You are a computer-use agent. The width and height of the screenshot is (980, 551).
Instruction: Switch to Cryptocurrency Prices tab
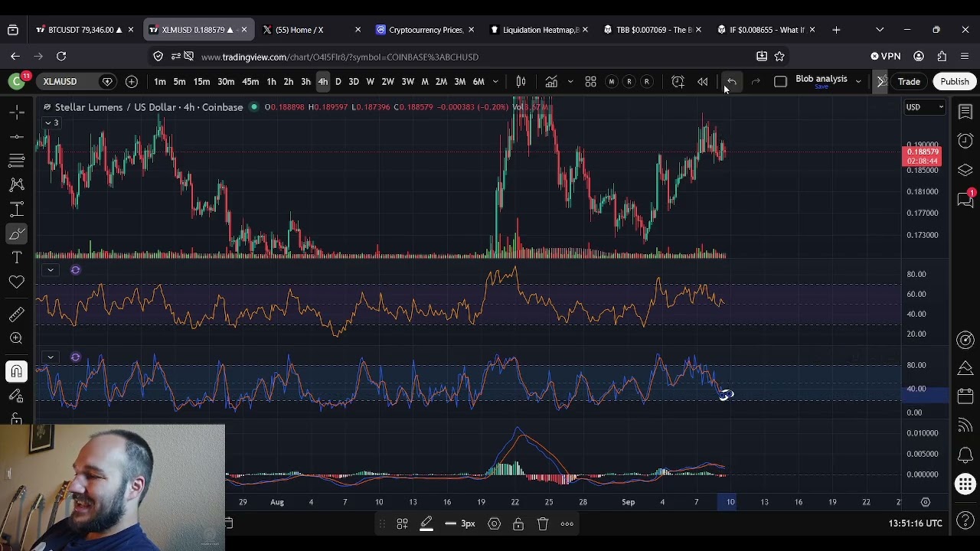point(425,30)
